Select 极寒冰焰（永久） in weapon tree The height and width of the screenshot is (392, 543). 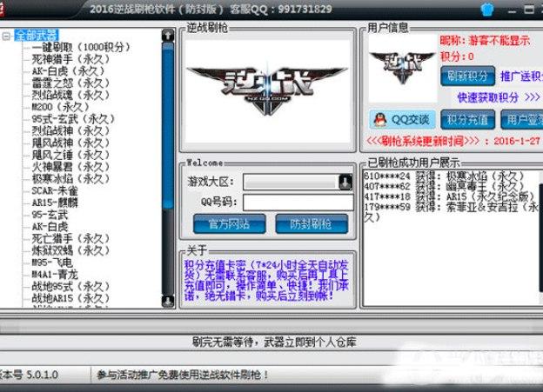click(70, 179)
